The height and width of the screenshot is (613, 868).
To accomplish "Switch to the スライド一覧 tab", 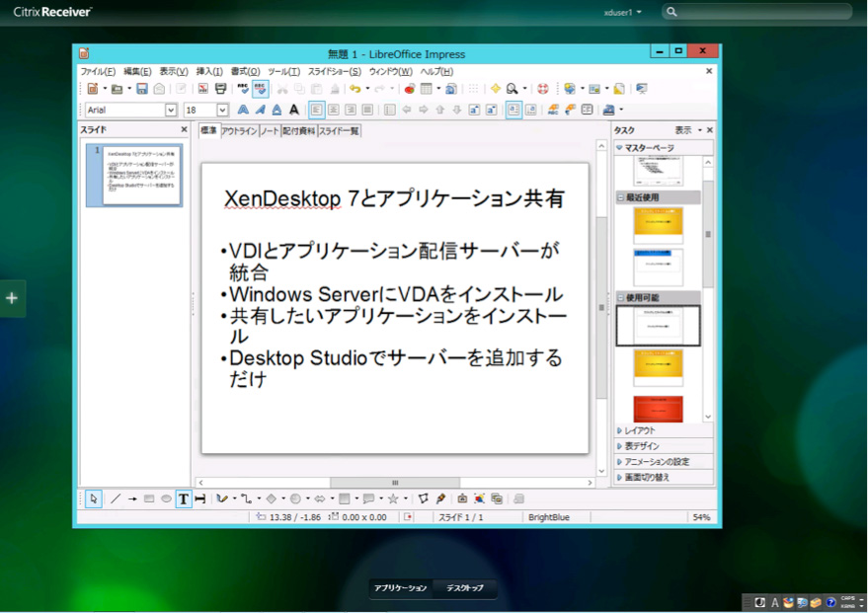I will coord(339,131).
